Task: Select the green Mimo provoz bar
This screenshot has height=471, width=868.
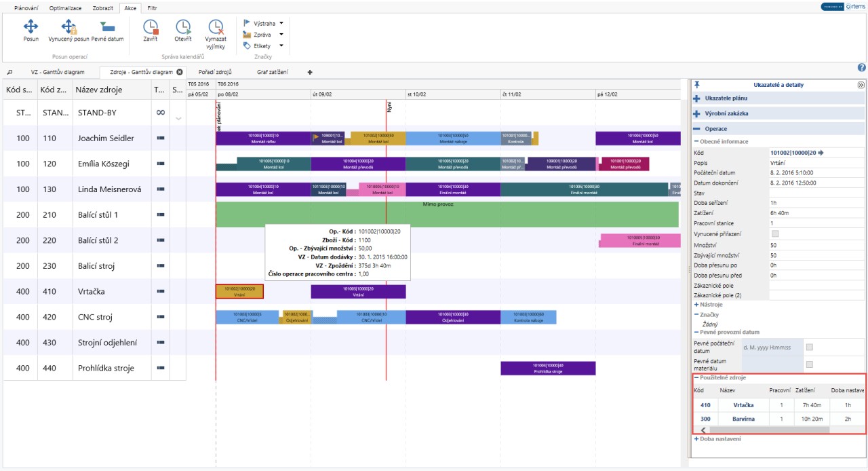Action: (x=447, y=214)
